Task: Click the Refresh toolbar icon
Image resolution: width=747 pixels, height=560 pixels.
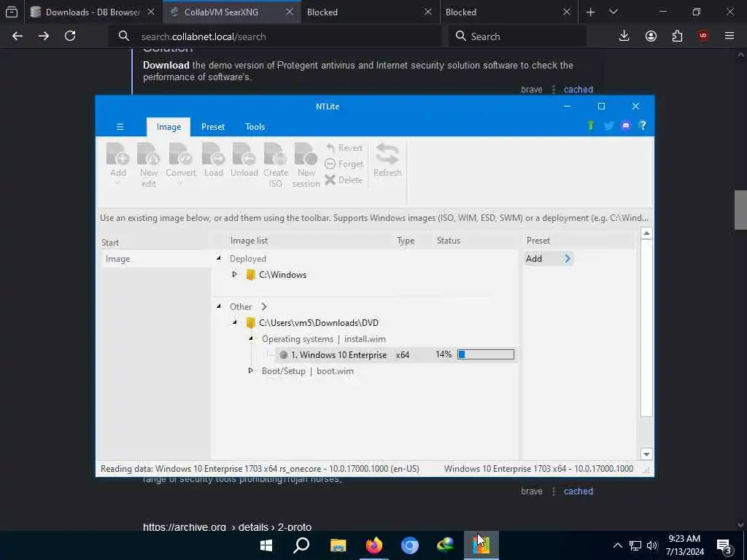Action: click(x=387, y=160)
